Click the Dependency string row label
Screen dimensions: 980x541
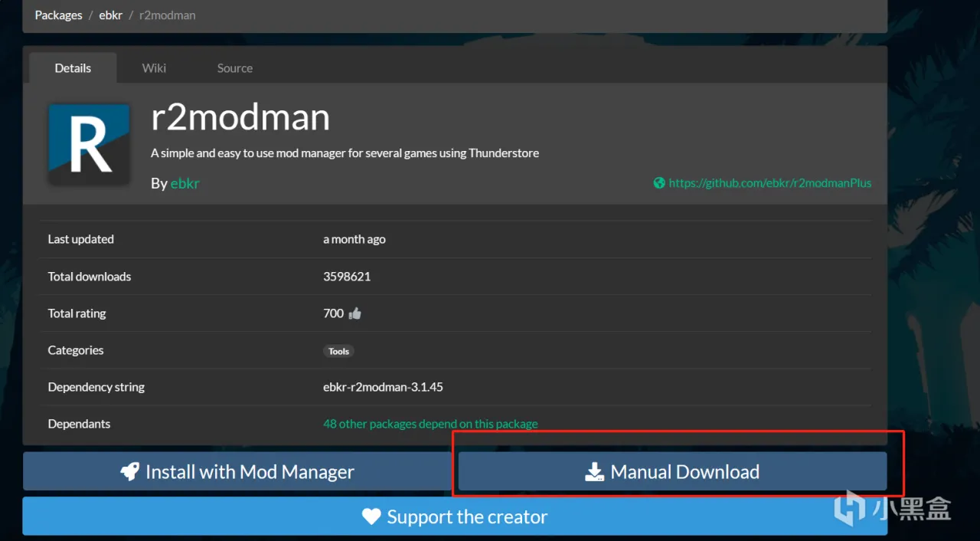tap(96, 387)
